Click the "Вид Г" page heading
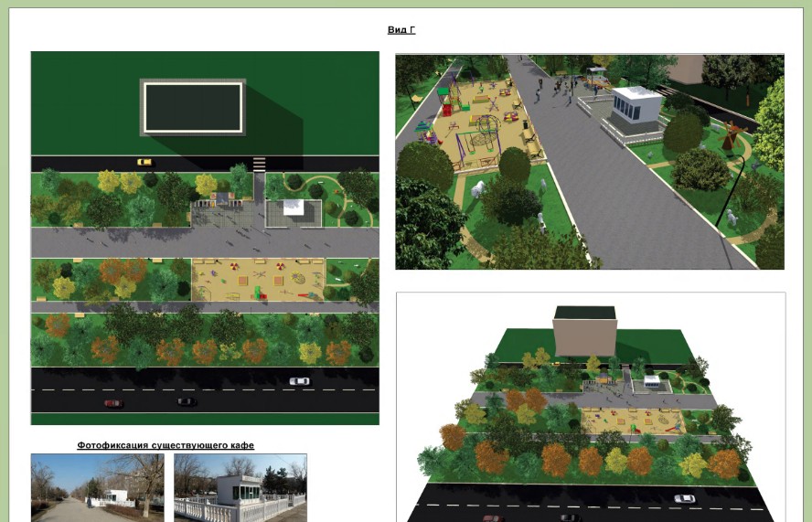 pos(401,30)
